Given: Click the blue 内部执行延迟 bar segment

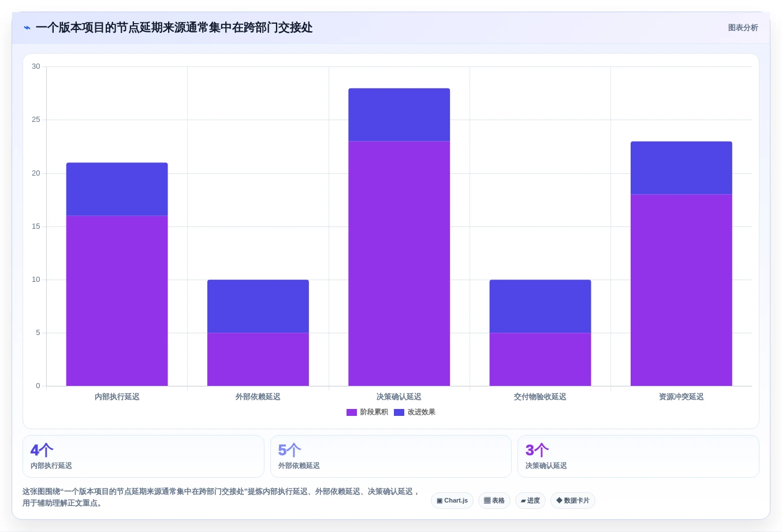Looking at the screenshot, I should [117, 189].
